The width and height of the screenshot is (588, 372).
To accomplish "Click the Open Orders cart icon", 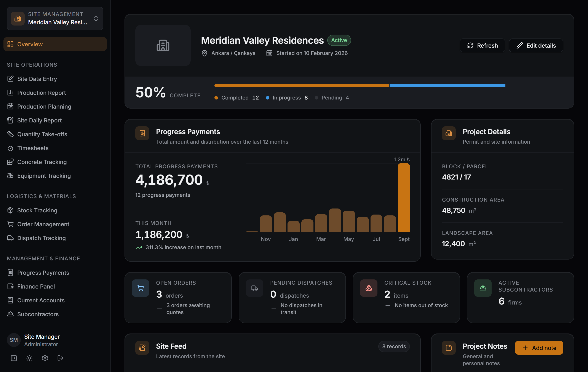I will pos(141,288).
